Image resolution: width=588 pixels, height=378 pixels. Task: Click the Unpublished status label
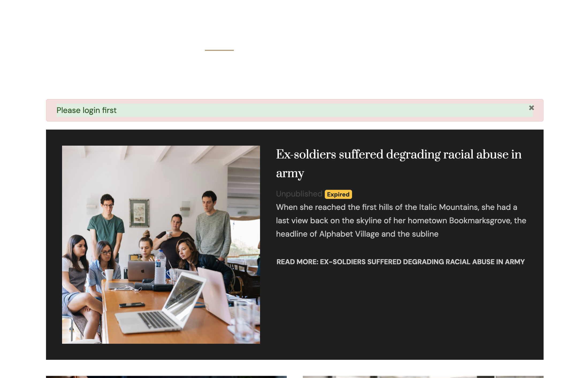click(299, 194)
